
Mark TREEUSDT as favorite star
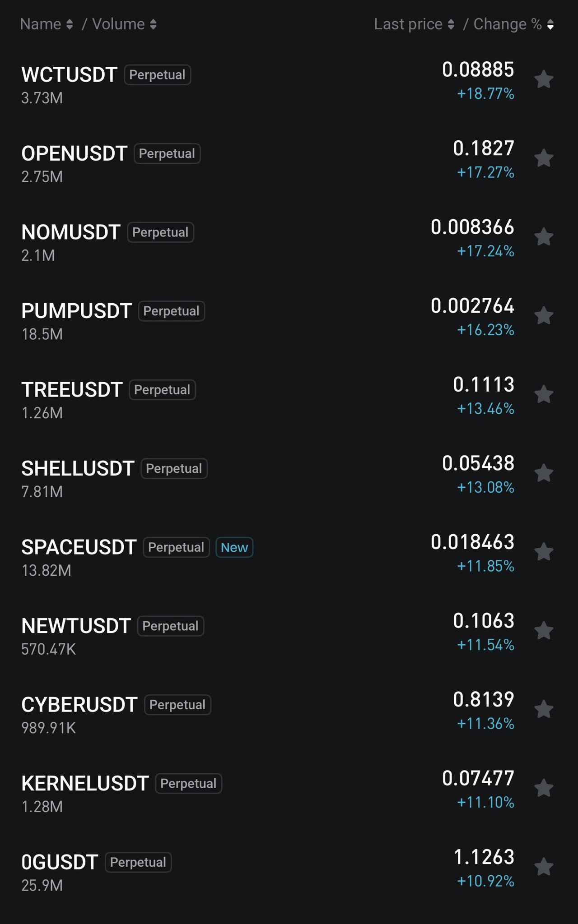click(544, 394)
